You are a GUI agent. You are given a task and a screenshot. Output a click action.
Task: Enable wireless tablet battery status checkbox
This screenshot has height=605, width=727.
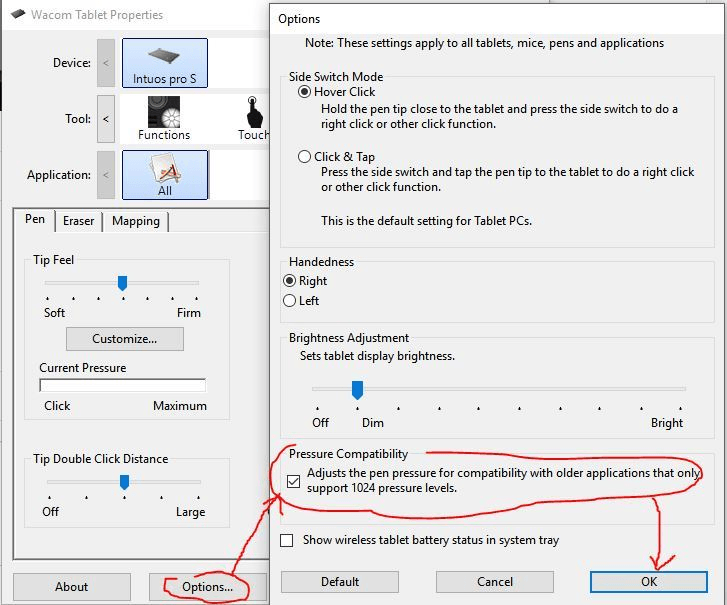[x=287, y=540]
